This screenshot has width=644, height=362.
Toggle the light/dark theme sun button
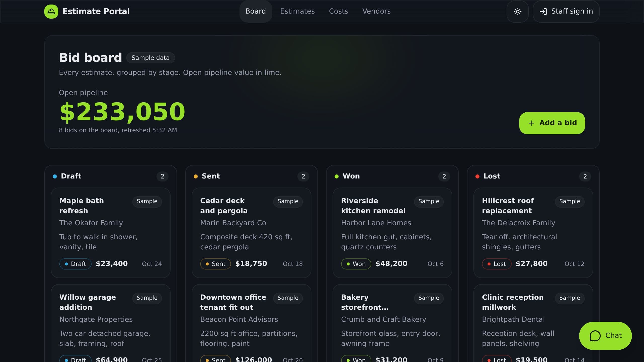pos(517,12)
